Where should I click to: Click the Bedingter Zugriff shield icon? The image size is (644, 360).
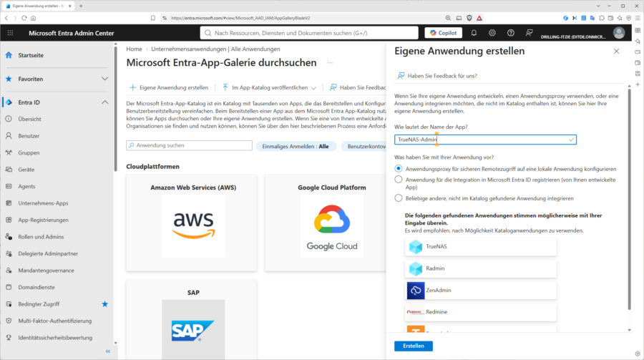click(9, 304)
